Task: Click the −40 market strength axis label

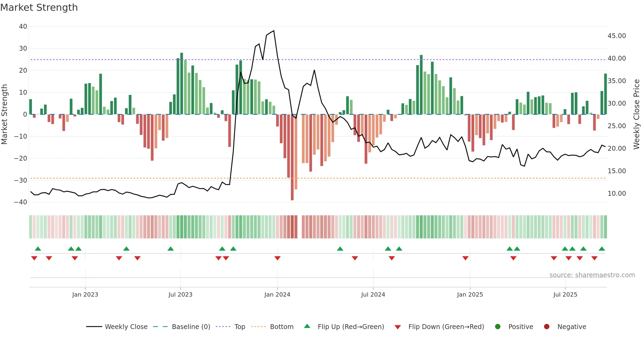Action: (x=20, y=202)
